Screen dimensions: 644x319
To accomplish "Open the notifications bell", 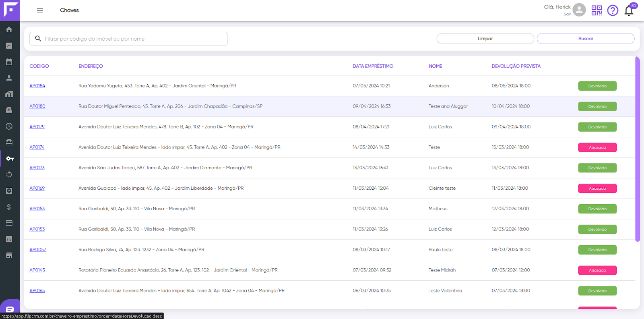I will click(629, 10).
